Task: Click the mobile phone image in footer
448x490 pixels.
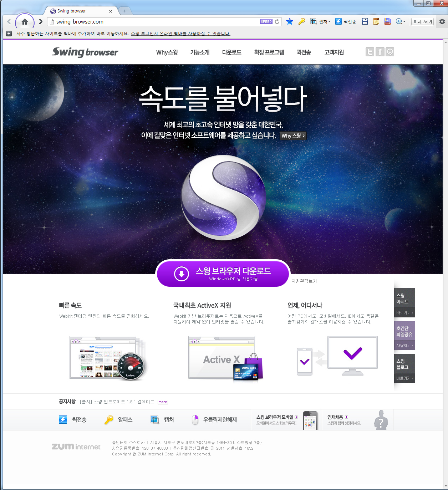Action: click(310, 420)
